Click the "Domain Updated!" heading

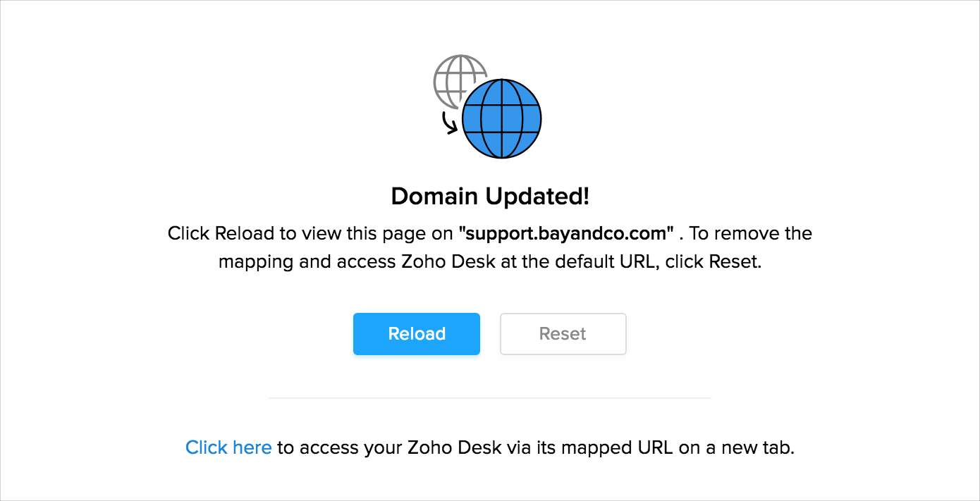[x=490, y=197]
